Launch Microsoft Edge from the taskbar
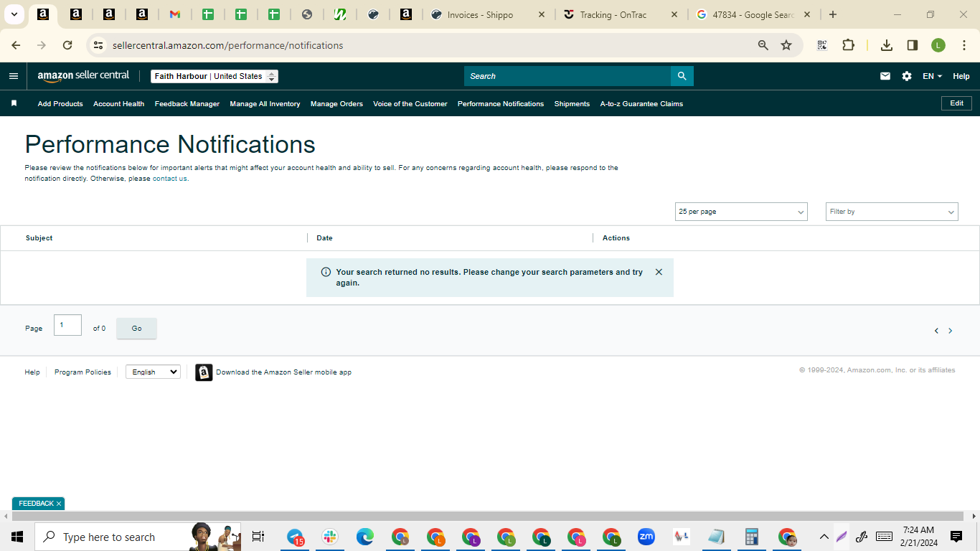980x551 pixels. [365, 537]
